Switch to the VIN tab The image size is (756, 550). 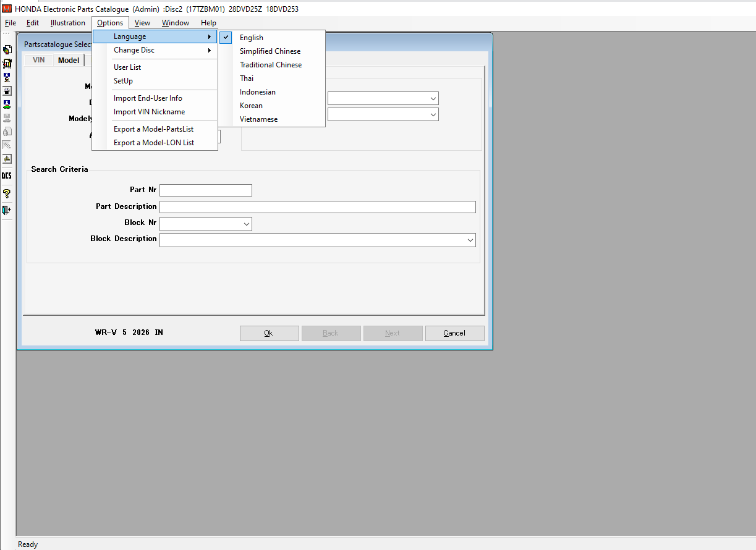click(38, 60)
